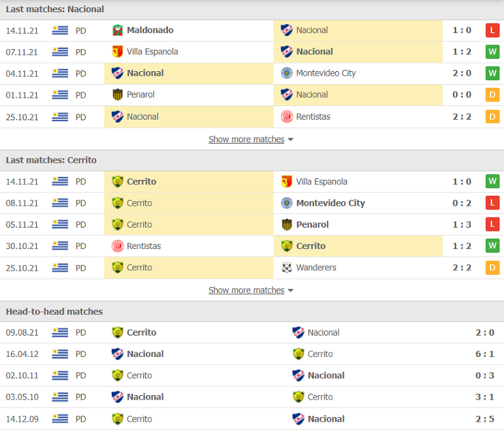
Task: Click the Maldonado club crest icon
Action: [118, 30]
